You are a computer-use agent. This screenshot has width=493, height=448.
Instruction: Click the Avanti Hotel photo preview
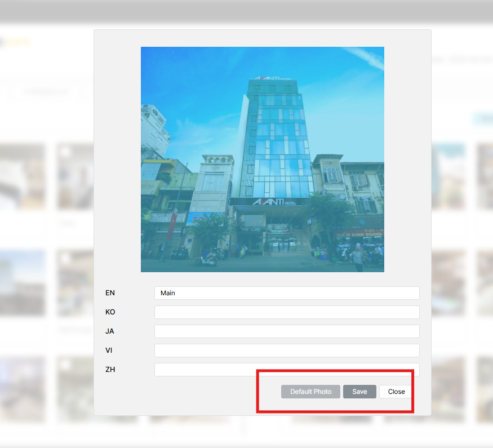tap(262, 159)
